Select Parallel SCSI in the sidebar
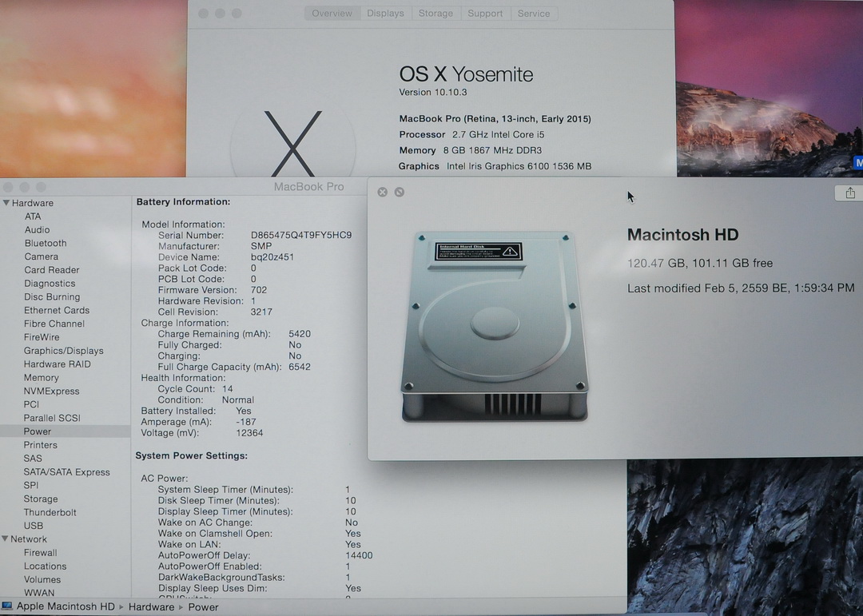 pyautogui.click(x=52, y=418)
